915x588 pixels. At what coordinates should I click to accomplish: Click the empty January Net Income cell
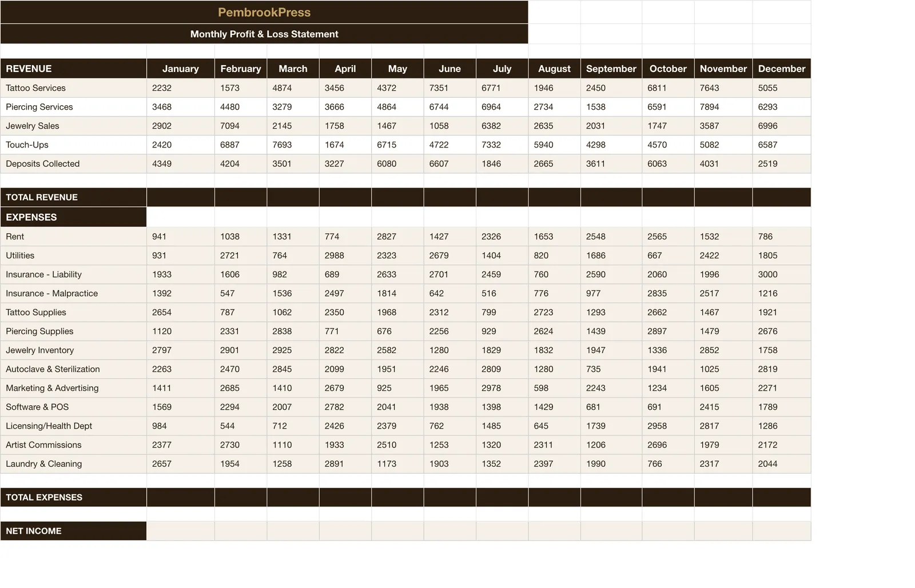[181, 531]
